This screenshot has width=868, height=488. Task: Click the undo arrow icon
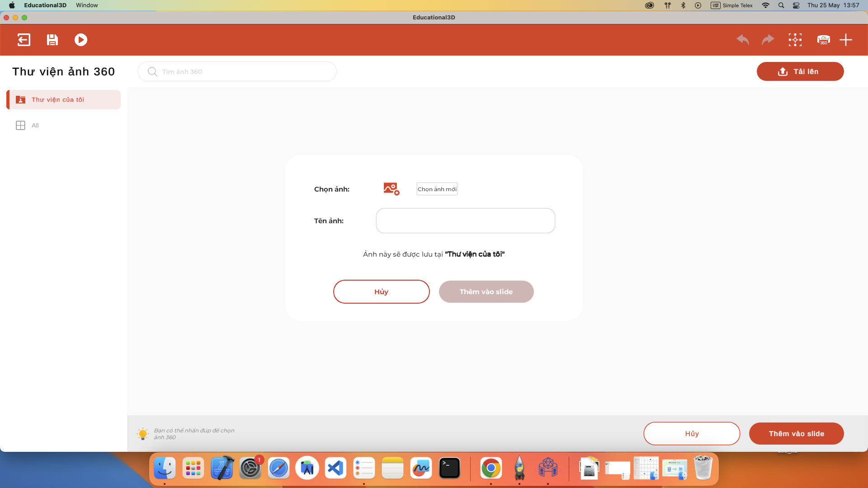click(x=743, y=40)
